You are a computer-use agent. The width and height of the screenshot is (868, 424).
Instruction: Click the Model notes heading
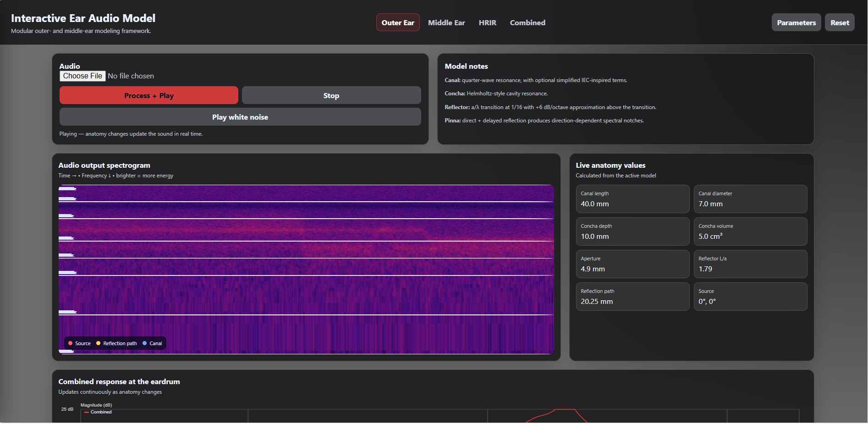click(x=466, y=66)
